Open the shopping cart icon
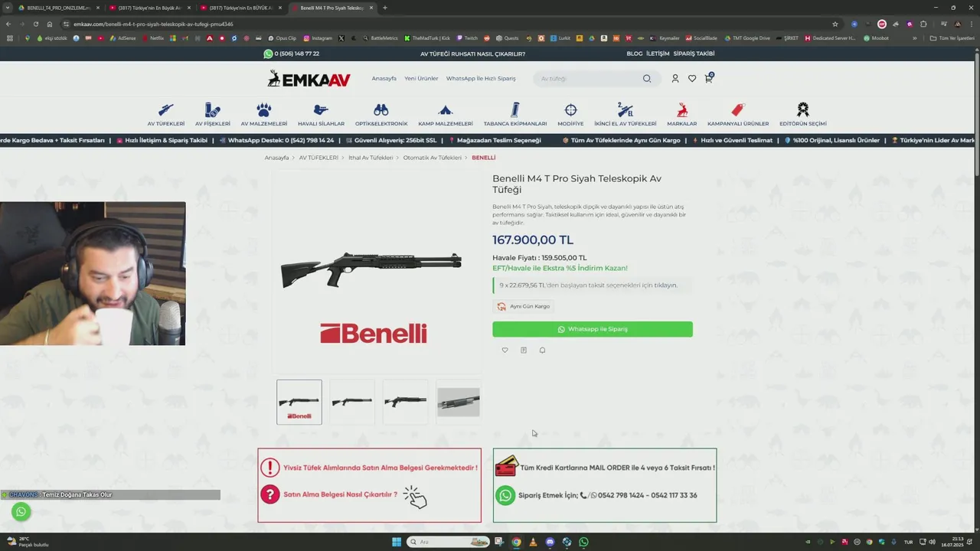The height and width of the screenshot is (551, 980). click(x=709, y=77)
